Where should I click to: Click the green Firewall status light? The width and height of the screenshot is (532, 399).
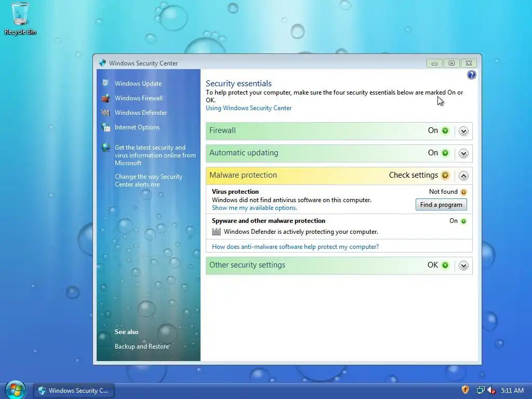[445, 130]
